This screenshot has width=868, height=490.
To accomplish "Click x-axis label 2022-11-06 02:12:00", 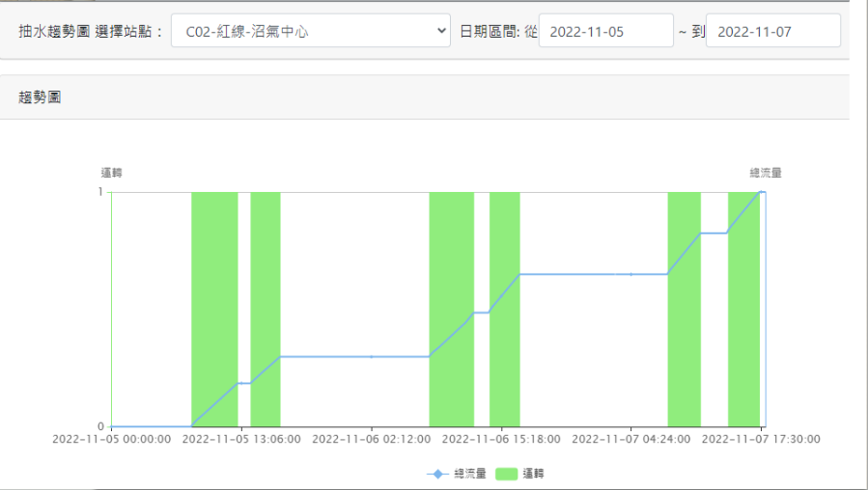I will tap(372, 439).
